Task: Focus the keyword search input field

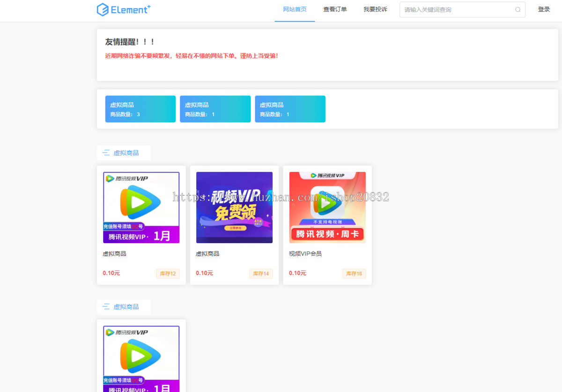Action: pyautogui.click(x=457, y=9)
